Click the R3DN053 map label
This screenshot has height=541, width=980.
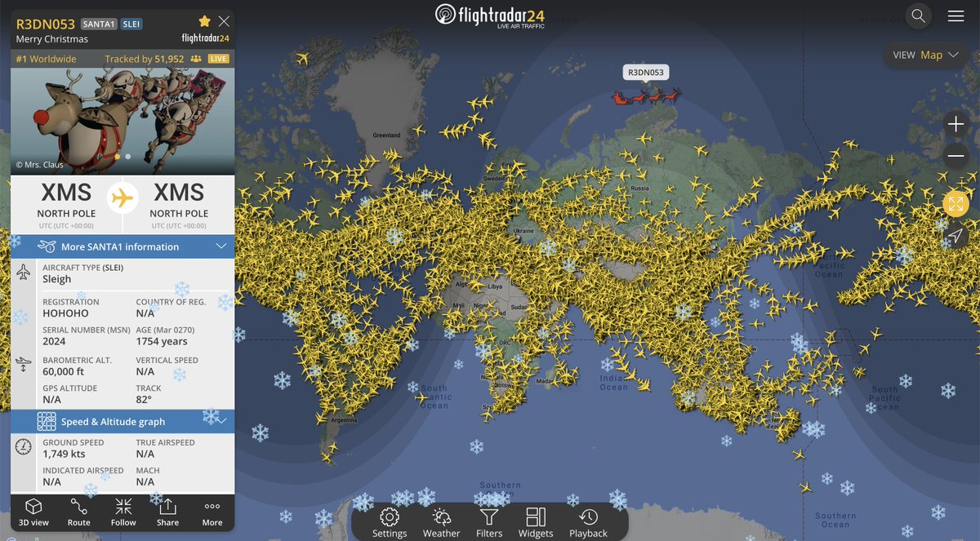[646, 73]
